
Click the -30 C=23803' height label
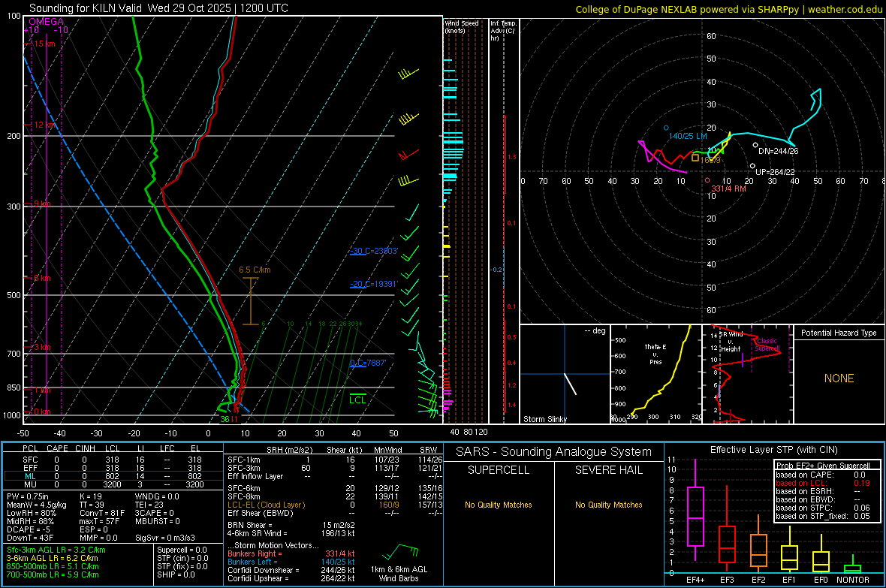[x=373, y=251]
